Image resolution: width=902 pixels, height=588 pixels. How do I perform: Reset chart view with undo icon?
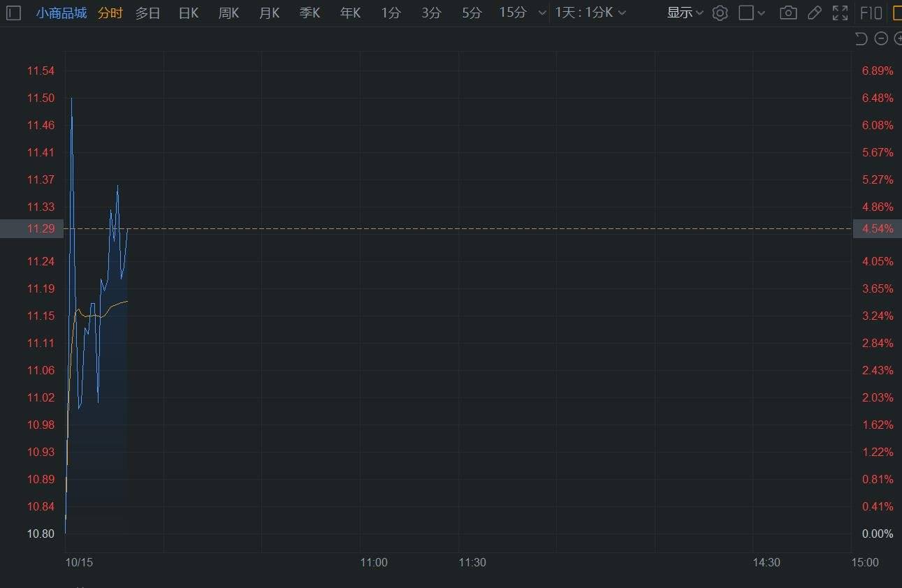click(x=861, y=38)
